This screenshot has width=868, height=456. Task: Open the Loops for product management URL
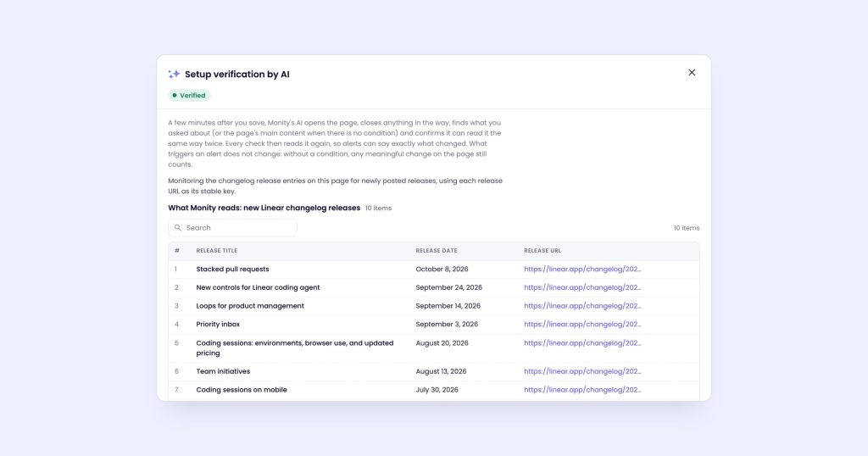tap(582, 305)
